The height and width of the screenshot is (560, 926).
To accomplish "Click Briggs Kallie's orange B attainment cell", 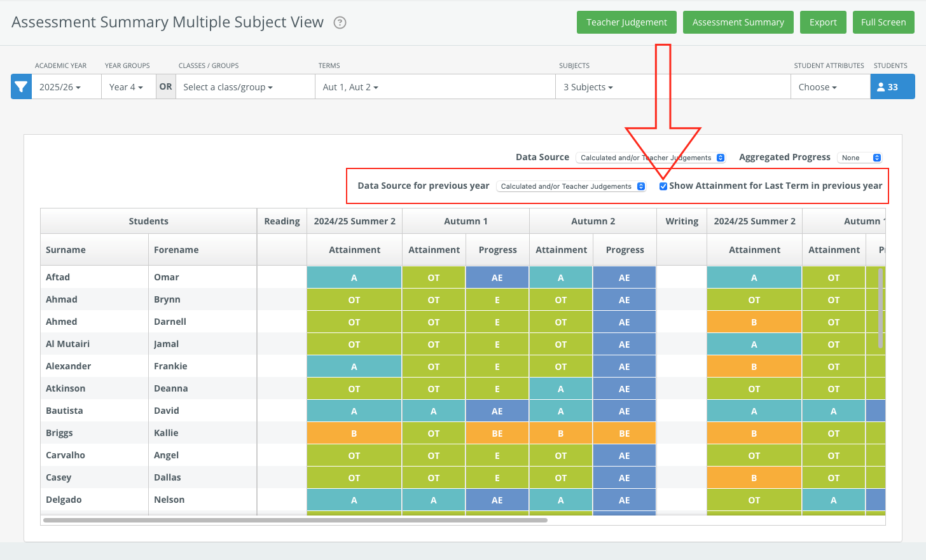I will click(354, 434).
